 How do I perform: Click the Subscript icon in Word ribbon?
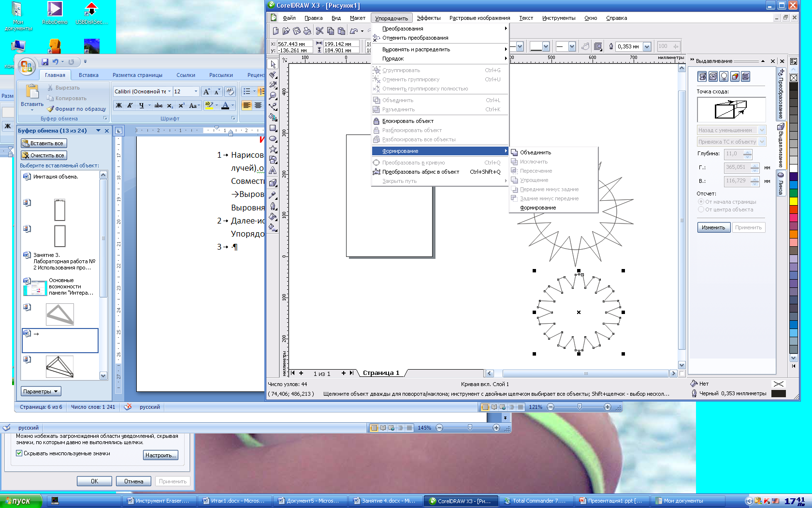[170, 105]
